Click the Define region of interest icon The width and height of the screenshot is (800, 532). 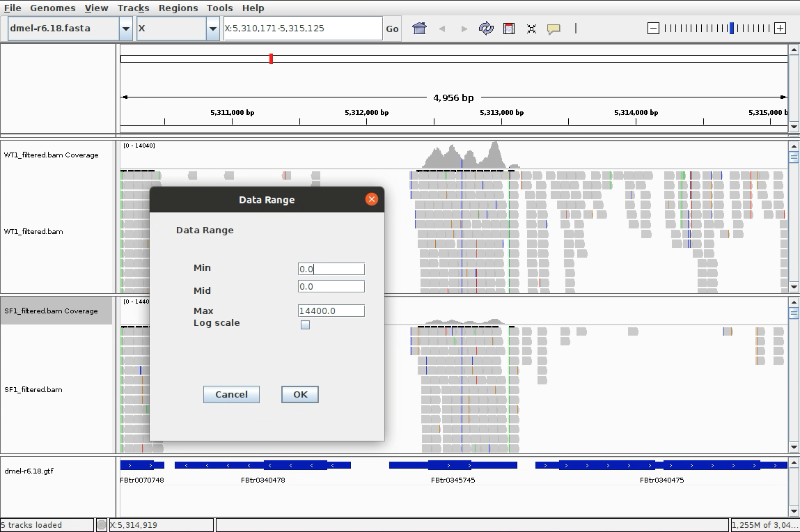click(x=509, y=29)
